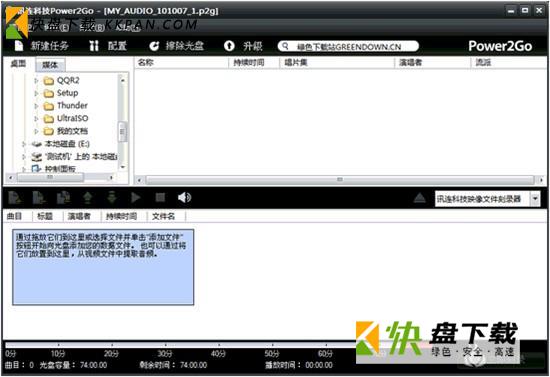Sort file list by 流派 column
Screen dimensions: 550x377
508,63
